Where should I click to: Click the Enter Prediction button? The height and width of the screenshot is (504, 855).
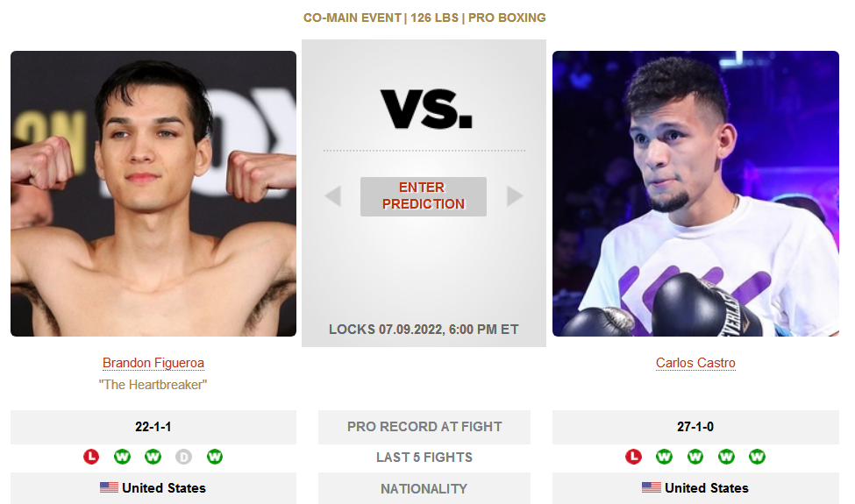(x=424, y=196)
